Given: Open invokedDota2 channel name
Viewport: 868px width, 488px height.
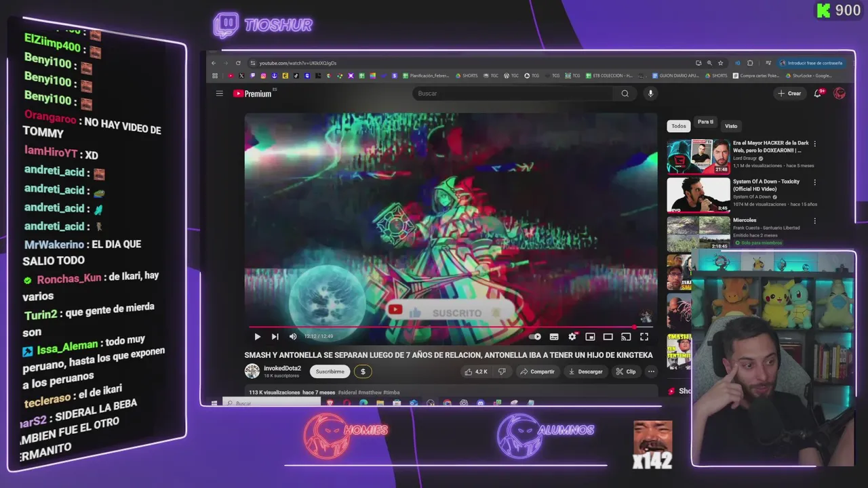Looking at the screenshot, I should (x=282, y=368).
